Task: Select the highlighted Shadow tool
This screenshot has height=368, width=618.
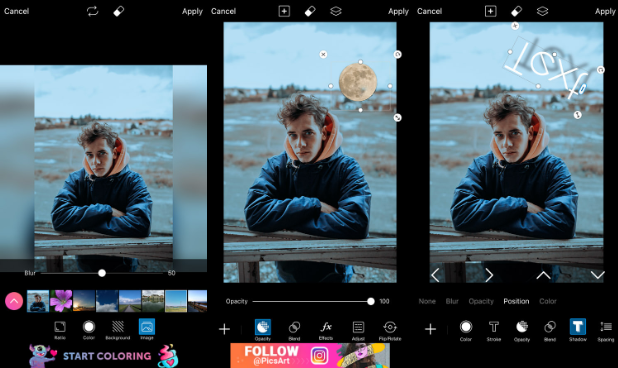Action: pos(577,330)
